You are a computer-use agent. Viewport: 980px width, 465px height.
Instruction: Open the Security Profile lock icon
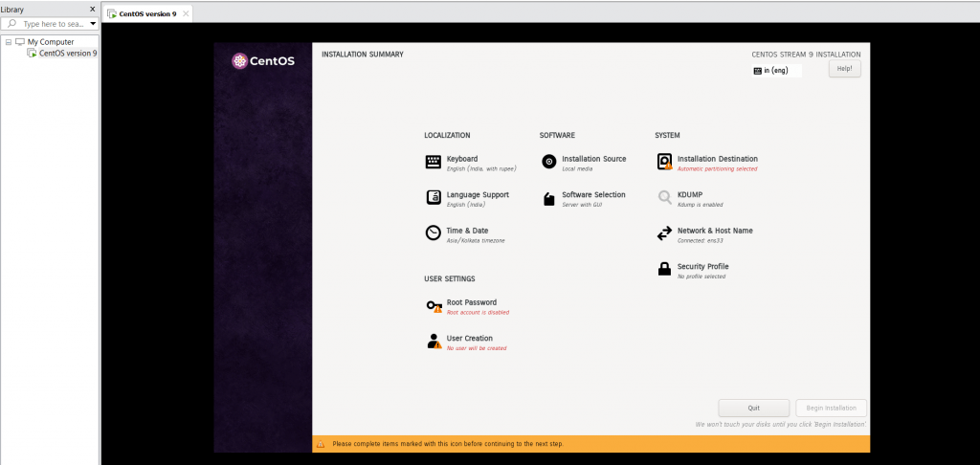pyautogui.click(x=664, y=270)
